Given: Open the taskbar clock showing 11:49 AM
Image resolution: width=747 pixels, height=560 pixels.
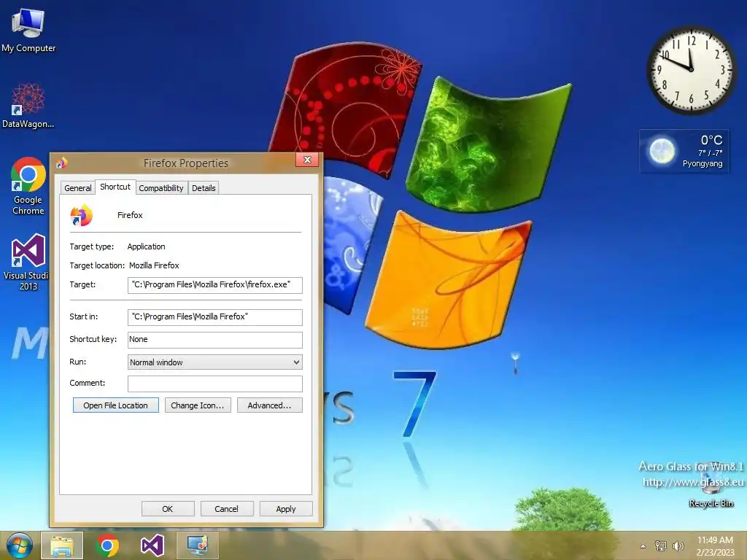Looking at the screenshot, I should [715, 545].
